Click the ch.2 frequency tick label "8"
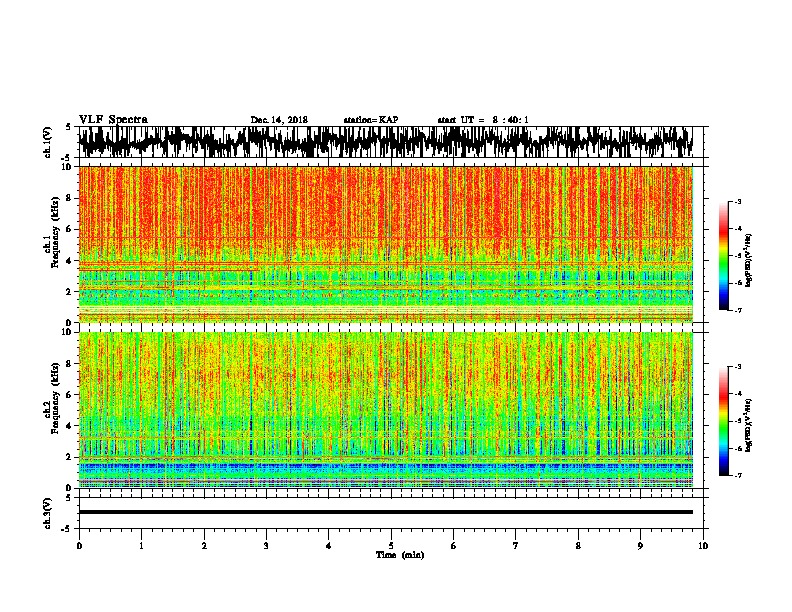792x612 pixels. click(x=70, y=364)
